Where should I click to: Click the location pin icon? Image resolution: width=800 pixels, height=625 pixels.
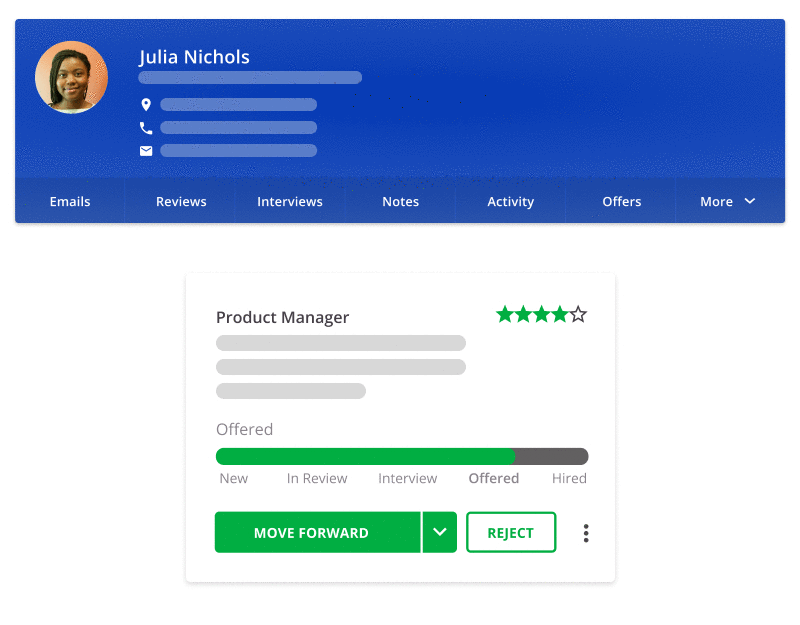[146, 105]
